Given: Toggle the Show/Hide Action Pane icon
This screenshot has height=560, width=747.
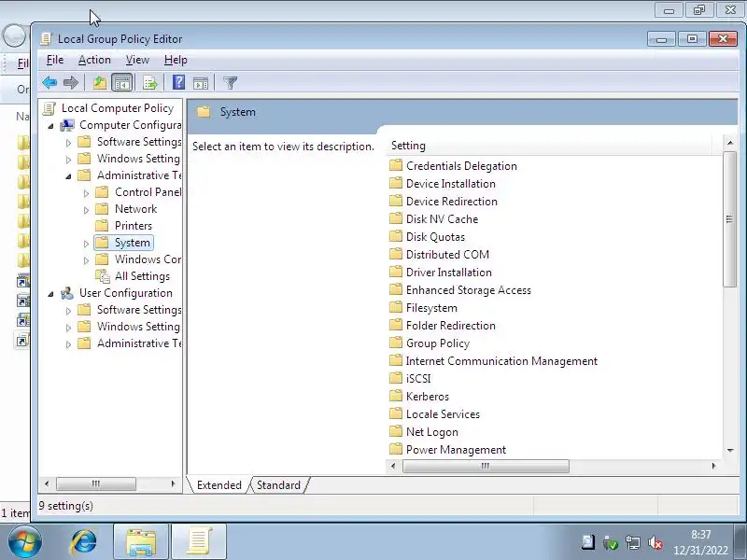Looking at the screenshot, I should (x=201, y=83).
